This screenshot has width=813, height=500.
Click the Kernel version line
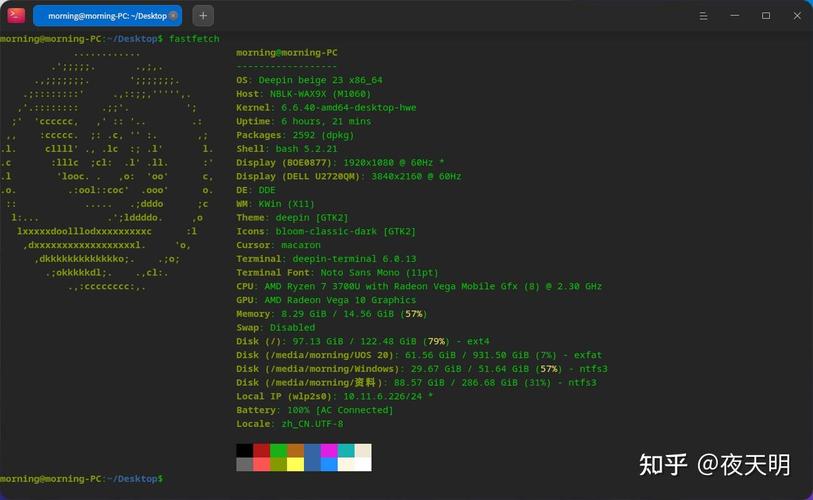(326, 107)
